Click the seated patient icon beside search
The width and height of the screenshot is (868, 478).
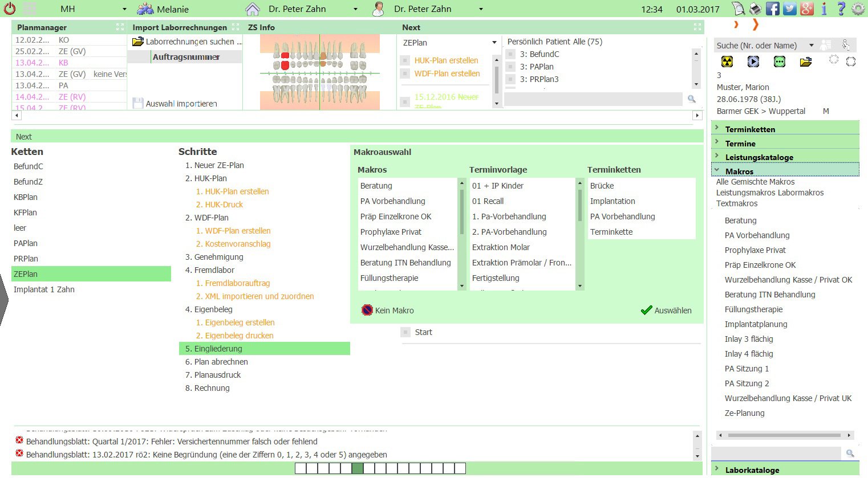(846, 45)
